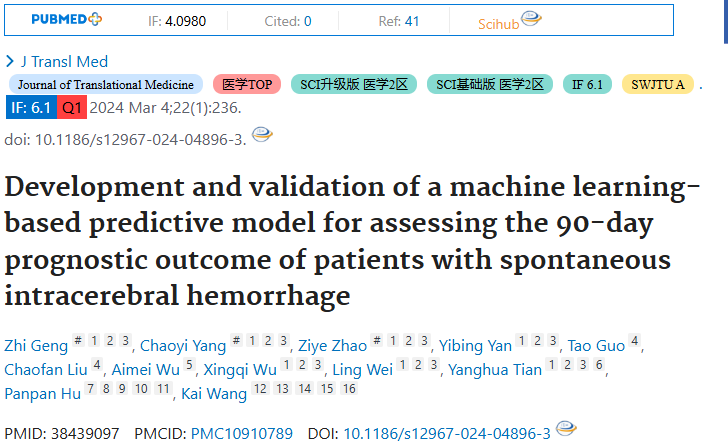Open the Cited: 0 count

(288, 21)
